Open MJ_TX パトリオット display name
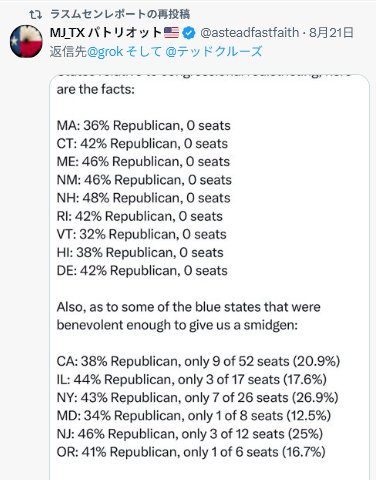The image size is (376, 480). click(x=106, y=33)
